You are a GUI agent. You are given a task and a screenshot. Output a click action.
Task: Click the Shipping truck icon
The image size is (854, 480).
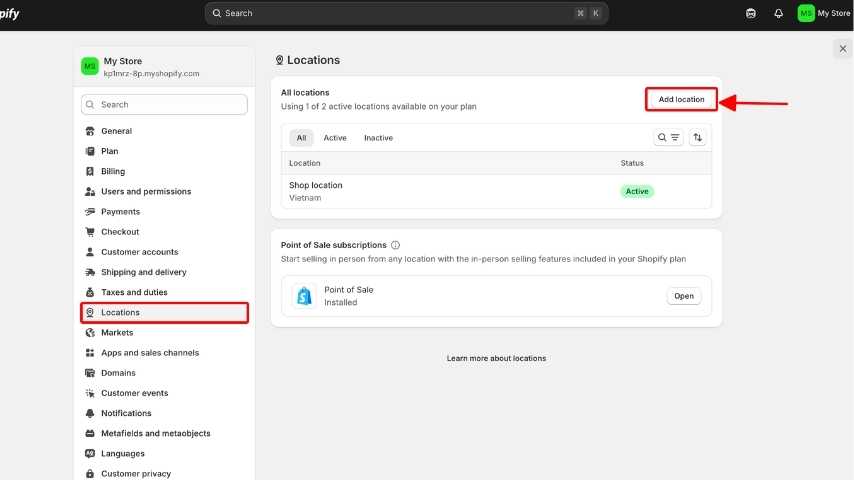pos(90,272)
